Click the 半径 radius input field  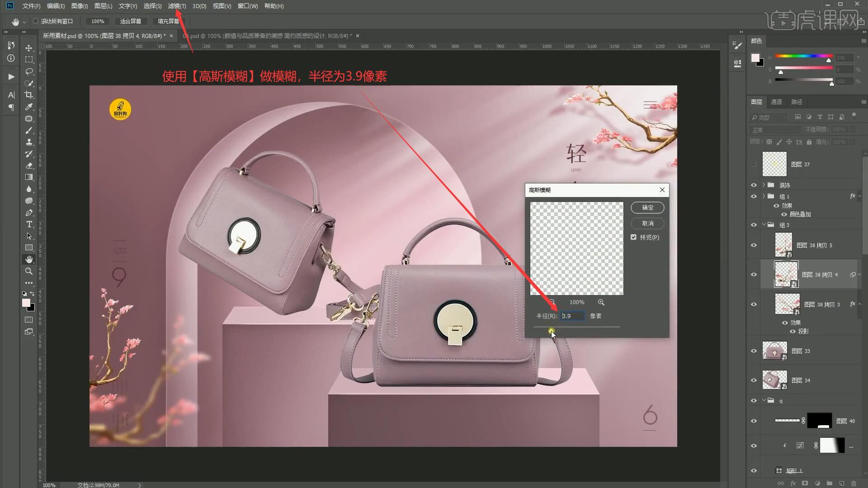point(572,316)
